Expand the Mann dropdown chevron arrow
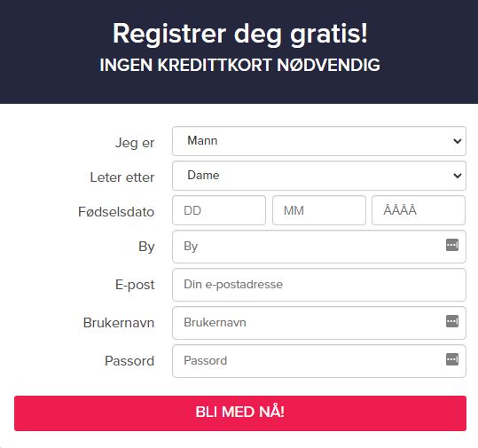 [458, 141]
